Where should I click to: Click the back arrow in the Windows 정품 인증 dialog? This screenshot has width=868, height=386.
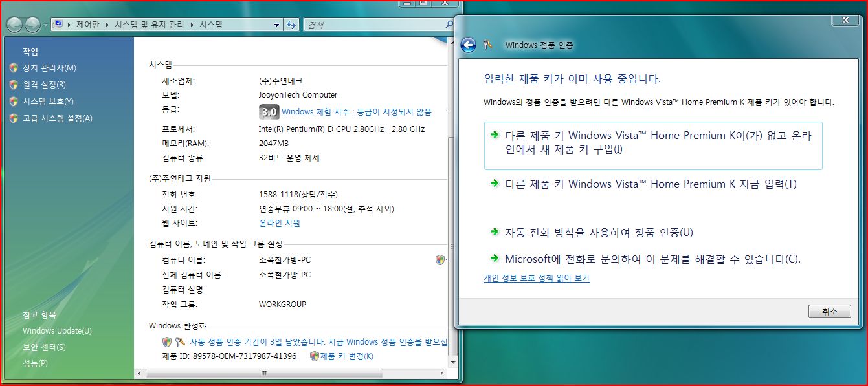(x=468, y=45)
